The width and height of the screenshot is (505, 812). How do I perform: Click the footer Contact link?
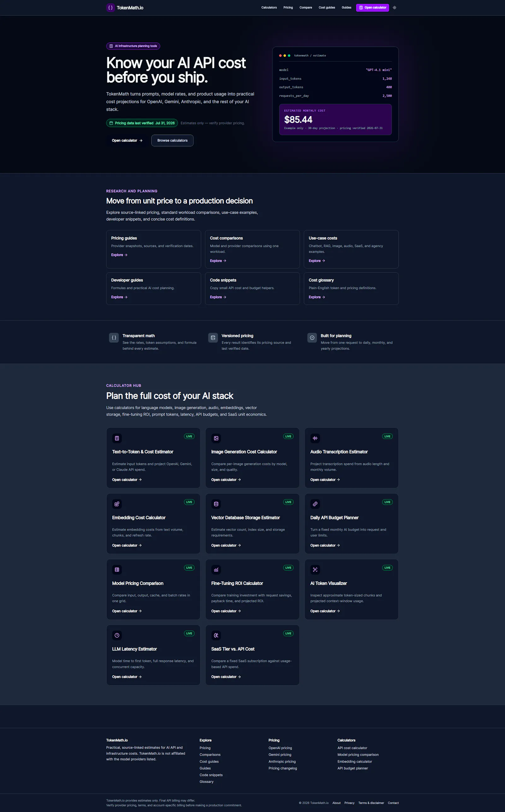point(393,803)
